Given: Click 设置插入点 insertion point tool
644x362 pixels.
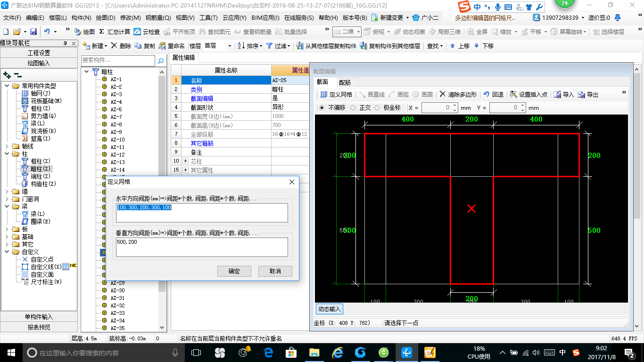Looking at the screenshot, I should 528,94.
